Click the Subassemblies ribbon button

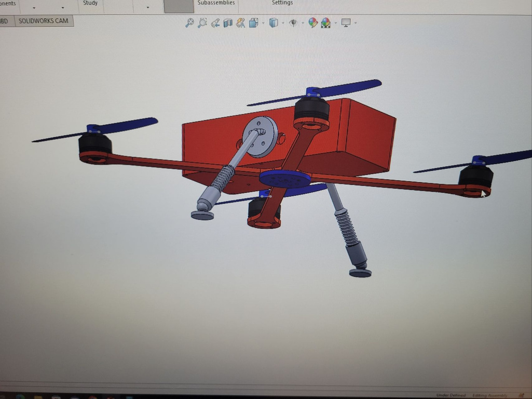click(x=216, y=3)
